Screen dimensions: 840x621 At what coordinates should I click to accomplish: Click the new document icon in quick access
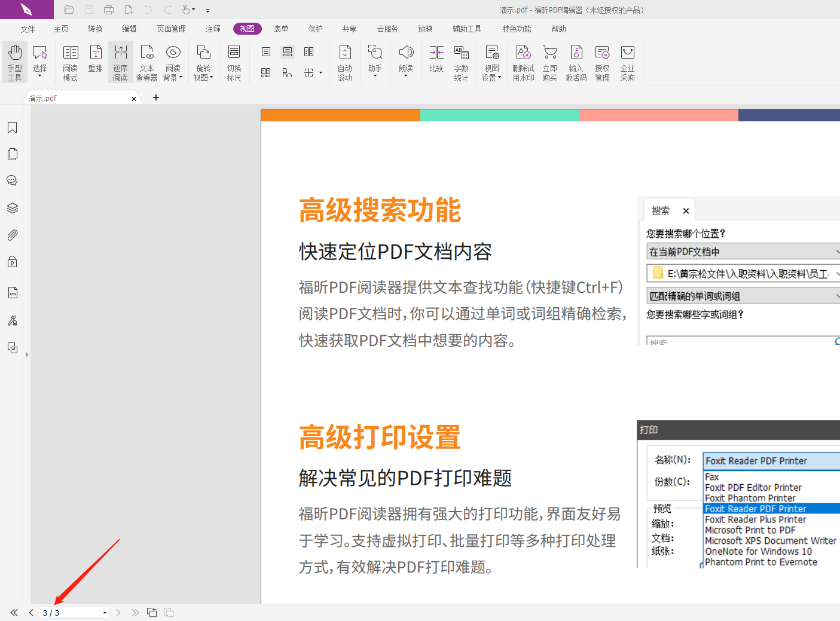pos(129,10)
